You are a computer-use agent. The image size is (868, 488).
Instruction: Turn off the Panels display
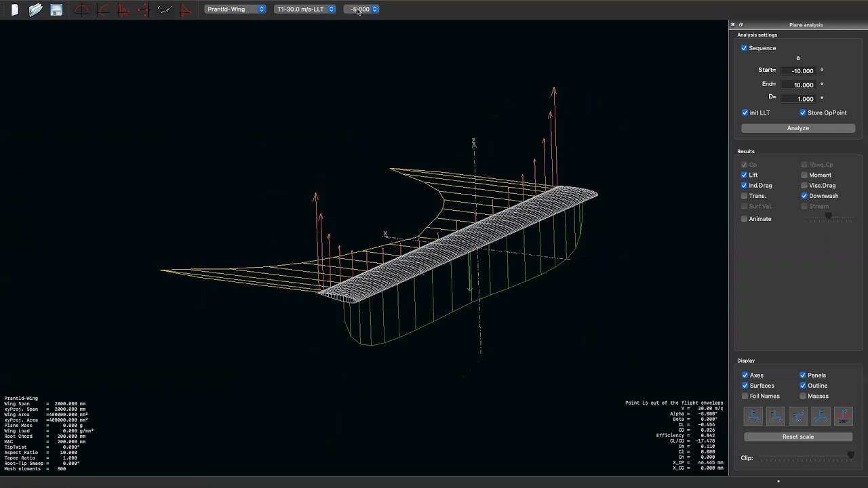point(803,375)
